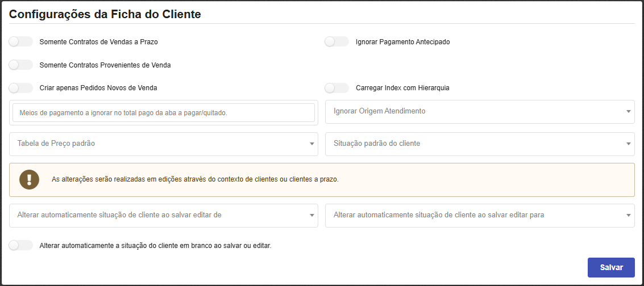Toggle the Ignorar Pagamento Antecipado switch
Viewport: 644px width, 286px height.
[x=336, y=42]
